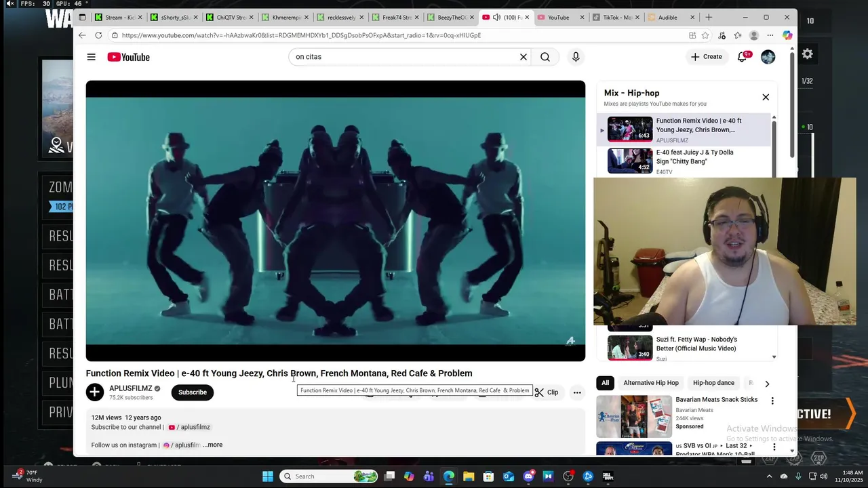The image size is (868, 488).
Task: Clear the search text with the X
Action: (x=524, y=57)
